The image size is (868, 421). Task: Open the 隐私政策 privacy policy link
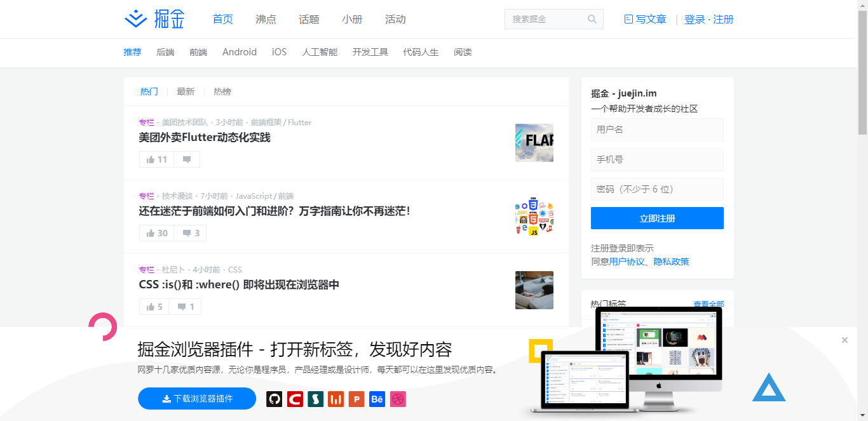click(670, 261)
